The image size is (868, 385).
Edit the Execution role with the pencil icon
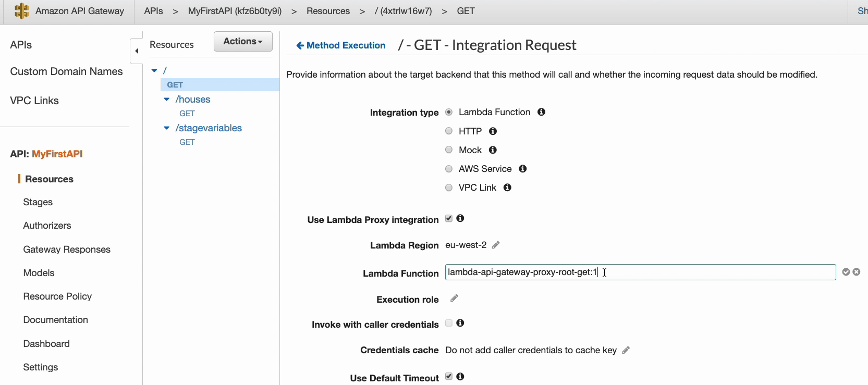pyautogui.click(x=454, y=299)
